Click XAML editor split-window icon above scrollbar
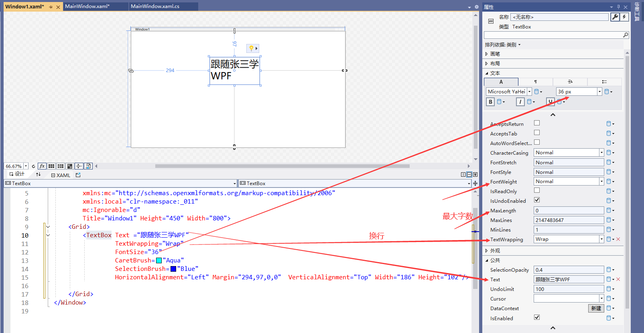Image resolution: width=644 pixels, height=333 pixels. pos(475,184)
